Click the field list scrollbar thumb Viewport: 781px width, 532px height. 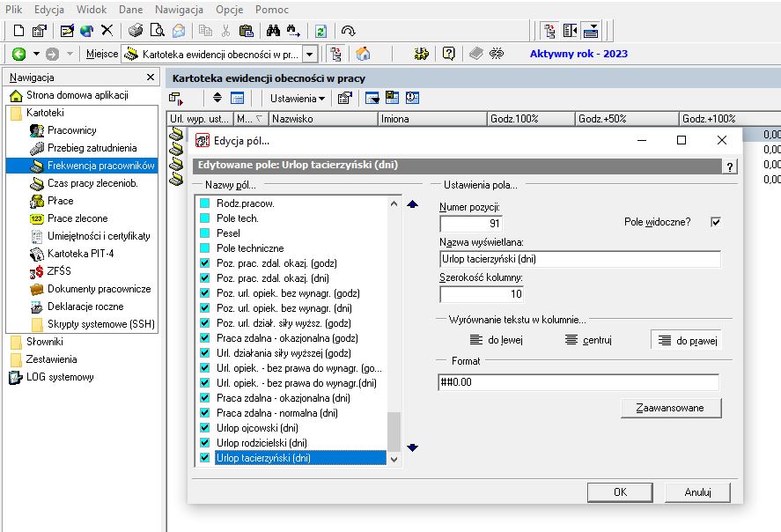click(x=394, y=432)
